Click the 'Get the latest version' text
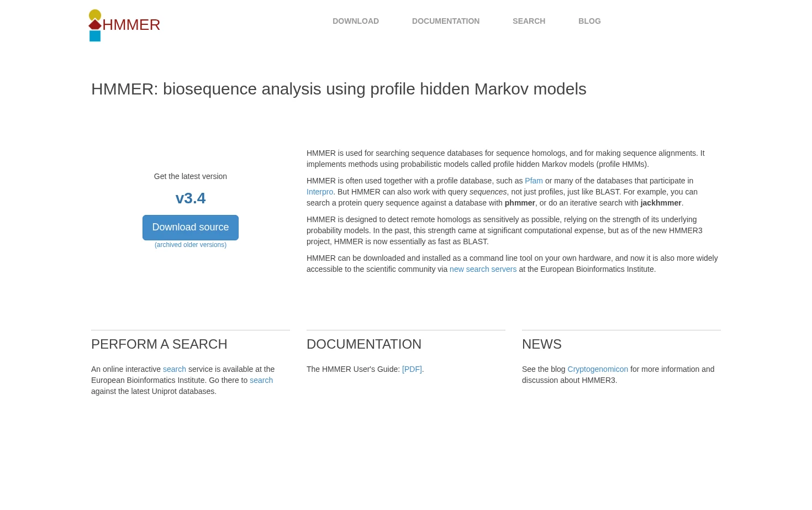This screenshot has height=510, width=812. [x=191, y=176]
